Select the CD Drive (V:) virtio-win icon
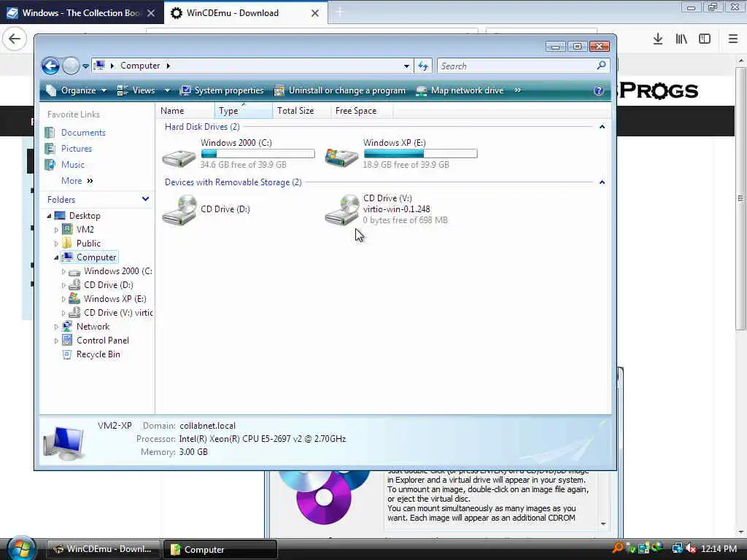The width and height of the screenshot is (747, 560). (342, 209)
